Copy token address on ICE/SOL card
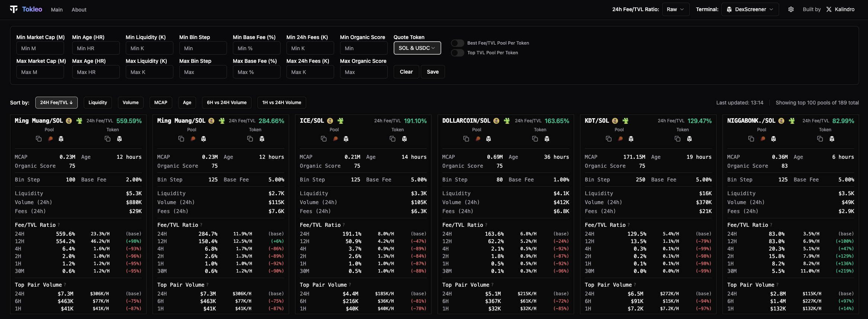This screenshot has width=868, height=319. tap(393, 139)
